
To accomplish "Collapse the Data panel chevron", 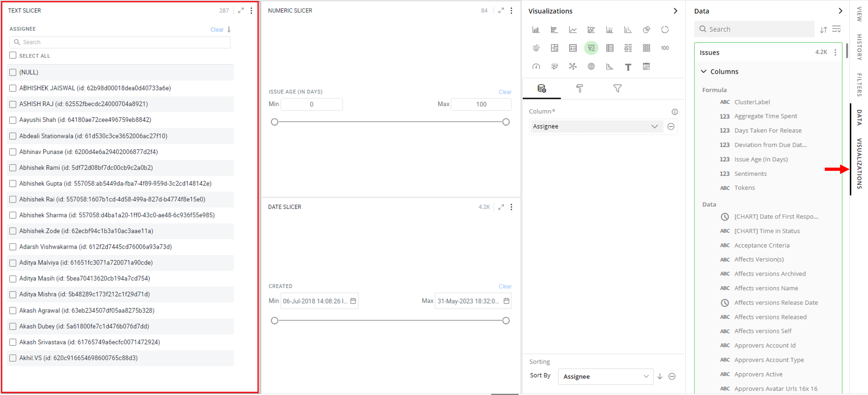I will coord(840,11).
